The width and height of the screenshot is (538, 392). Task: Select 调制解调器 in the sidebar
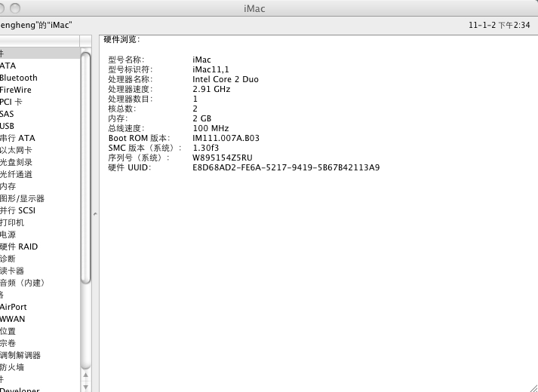pyautogui.click(x=20, y=355)
